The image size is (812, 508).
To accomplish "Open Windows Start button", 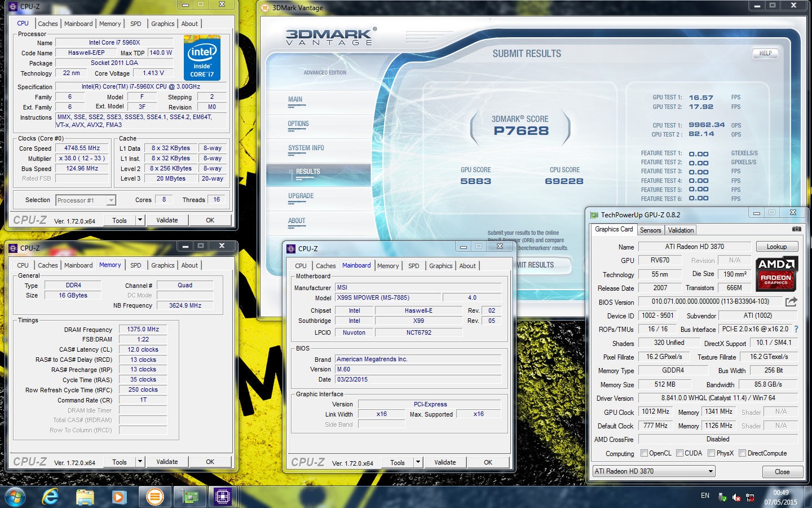I will tap(15, 497).
